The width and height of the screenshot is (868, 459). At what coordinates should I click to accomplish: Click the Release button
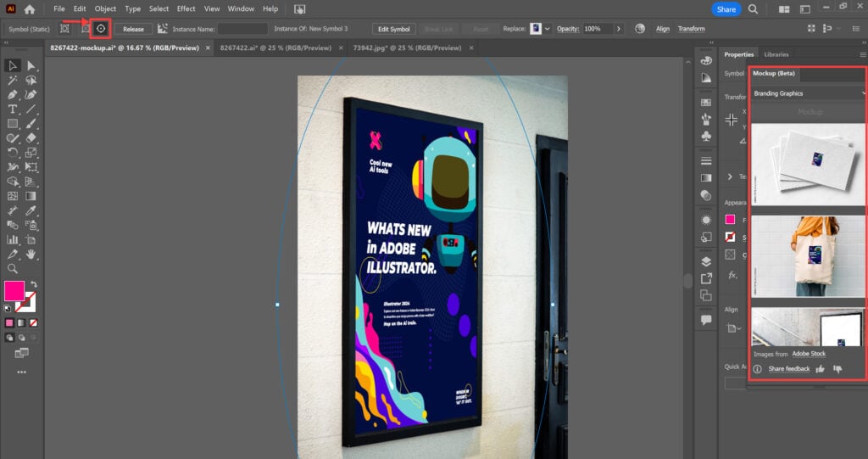133,29
